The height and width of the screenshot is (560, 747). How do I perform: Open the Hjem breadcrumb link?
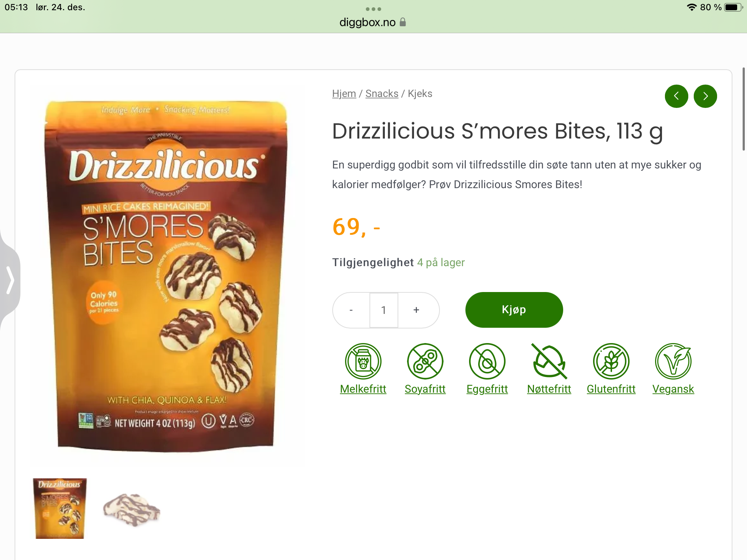[x=344, y=94]
